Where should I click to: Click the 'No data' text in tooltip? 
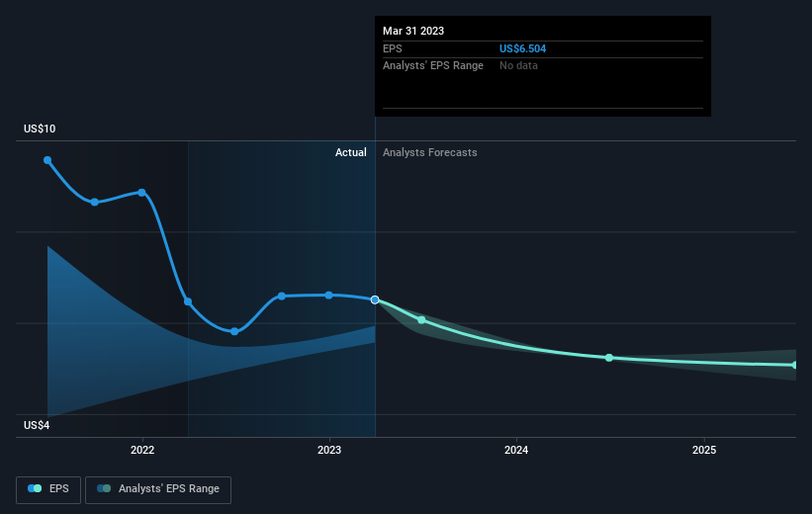point(518,66)
